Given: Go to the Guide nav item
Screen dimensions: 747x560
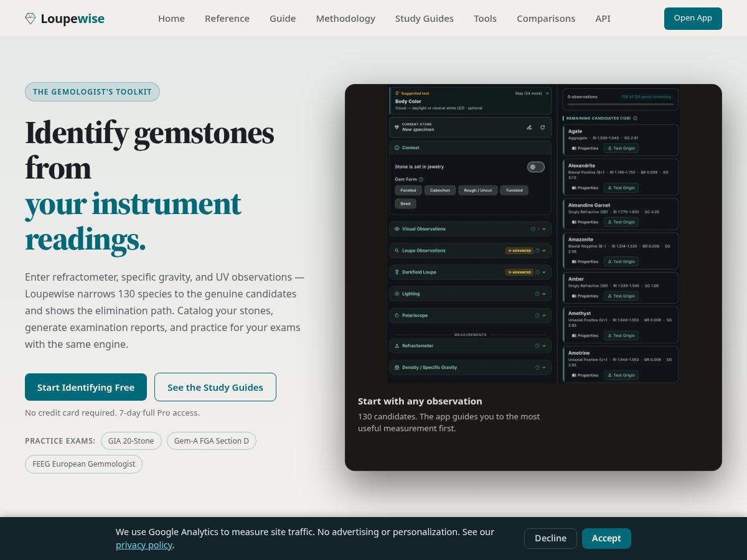Looking at the screenshot, I should pos(283,19).
